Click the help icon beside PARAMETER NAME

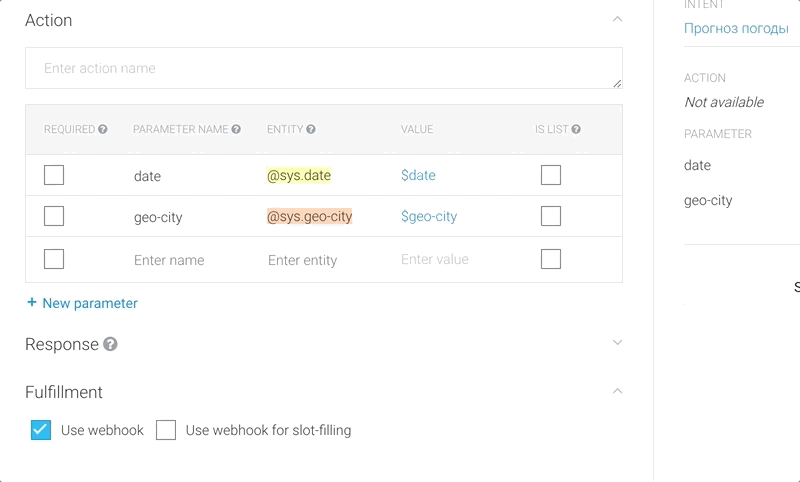coord(236,130)
